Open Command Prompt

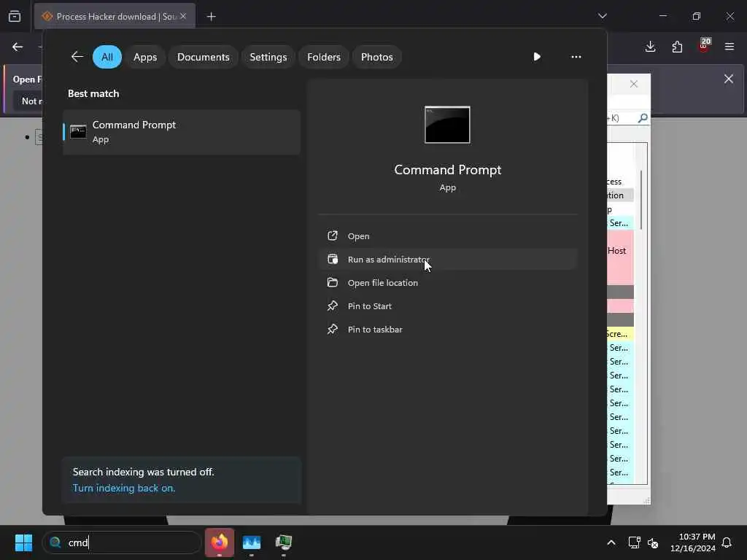[448, 236]
